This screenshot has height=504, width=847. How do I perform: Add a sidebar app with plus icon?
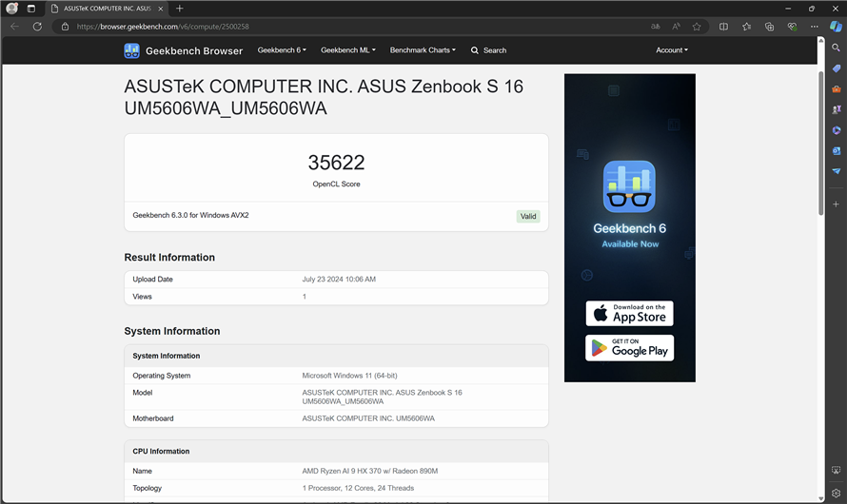[x=836, y=204]
